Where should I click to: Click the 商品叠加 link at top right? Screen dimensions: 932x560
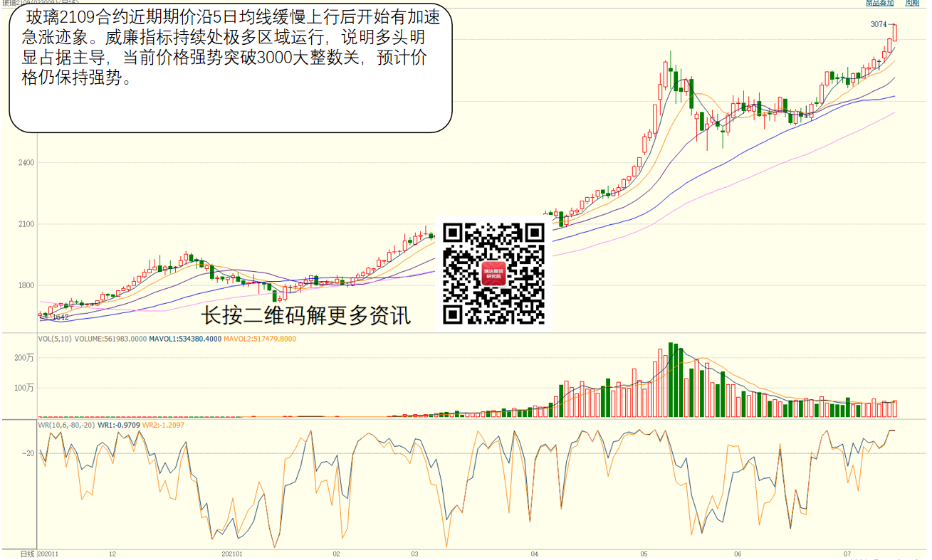coord(879,4)
